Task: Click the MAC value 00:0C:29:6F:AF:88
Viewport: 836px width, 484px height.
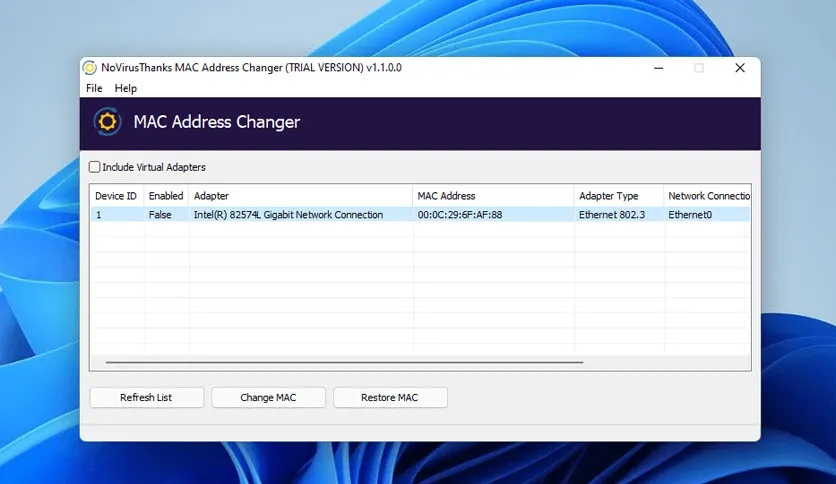Action: [460, 215]
